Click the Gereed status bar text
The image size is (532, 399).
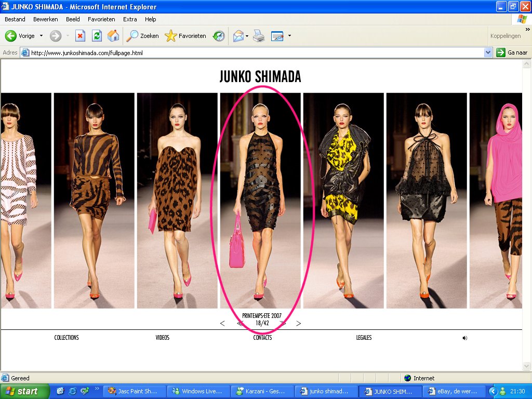tap(20, 378)
